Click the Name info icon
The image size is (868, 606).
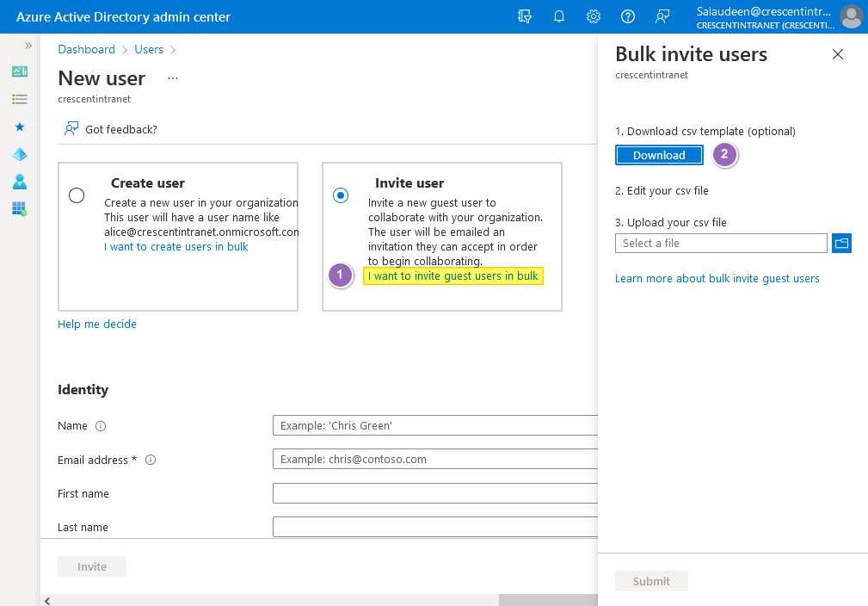click(101, 426)
